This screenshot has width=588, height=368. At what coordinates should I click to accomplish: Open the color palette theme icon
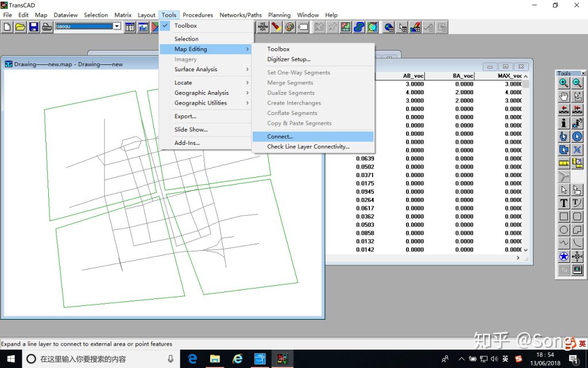(289, 27)
